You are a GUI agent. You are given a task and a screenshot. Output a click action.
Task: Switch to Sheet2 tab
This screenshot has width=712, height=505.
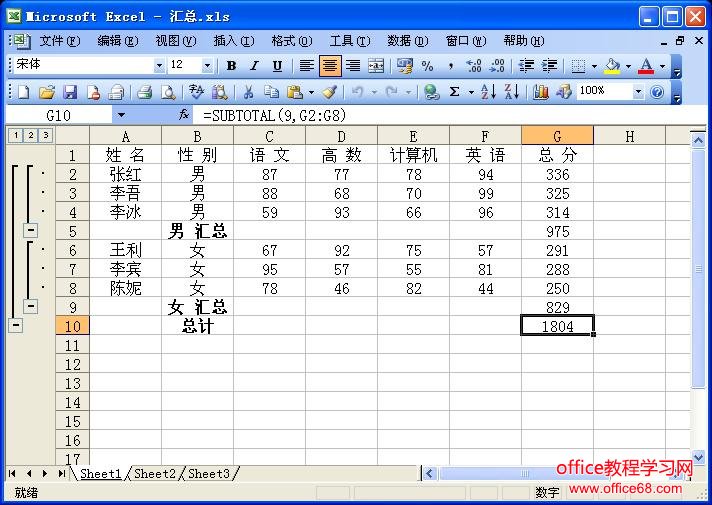point(154,474)
